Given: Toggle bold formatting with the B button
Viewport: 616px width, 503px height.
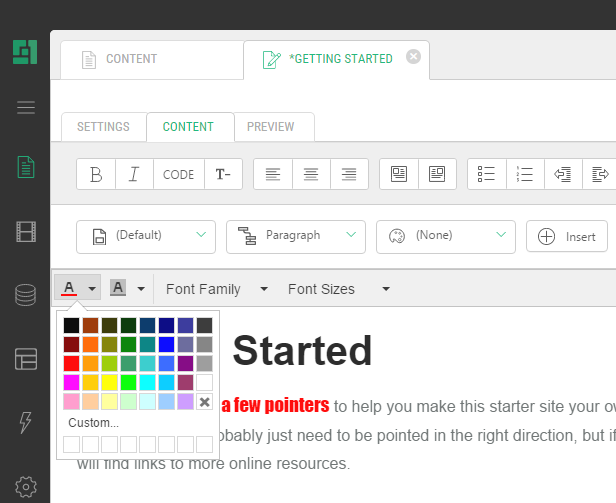Looking at the screenshot, I should (x=96, y=174).
